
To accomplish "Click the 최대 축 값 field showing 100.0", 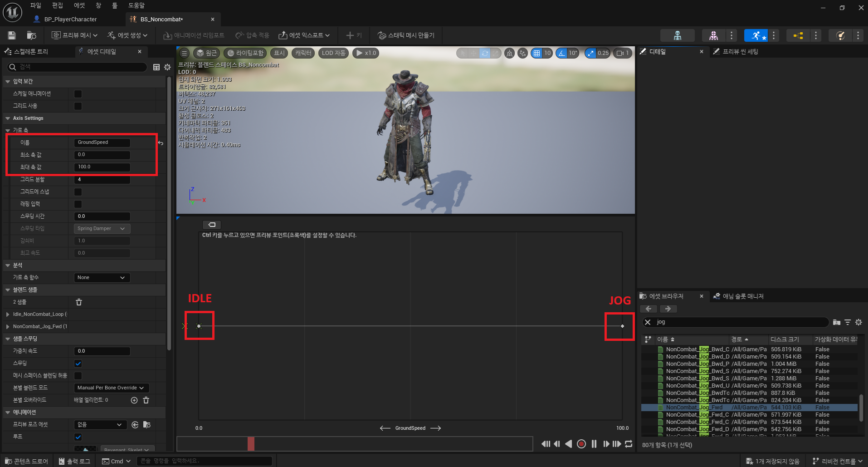I will click(x=102, y=167).
